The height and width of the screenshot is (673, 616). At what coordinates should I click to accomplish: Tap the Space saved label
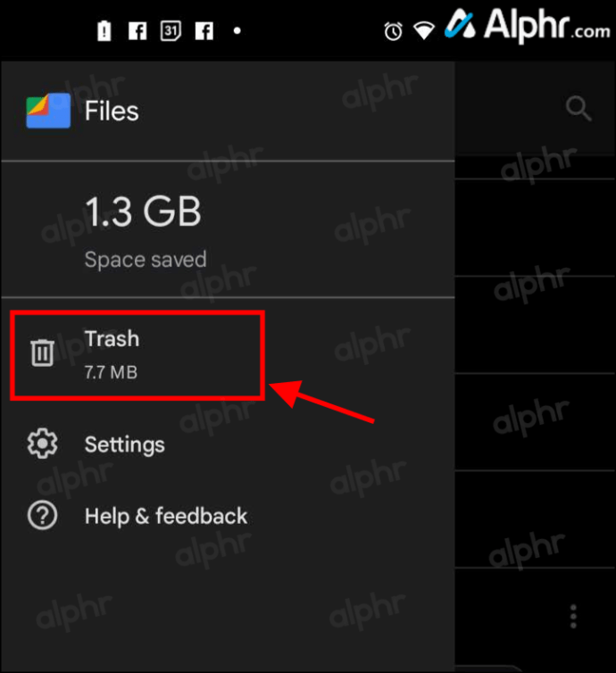click(146, 260)
